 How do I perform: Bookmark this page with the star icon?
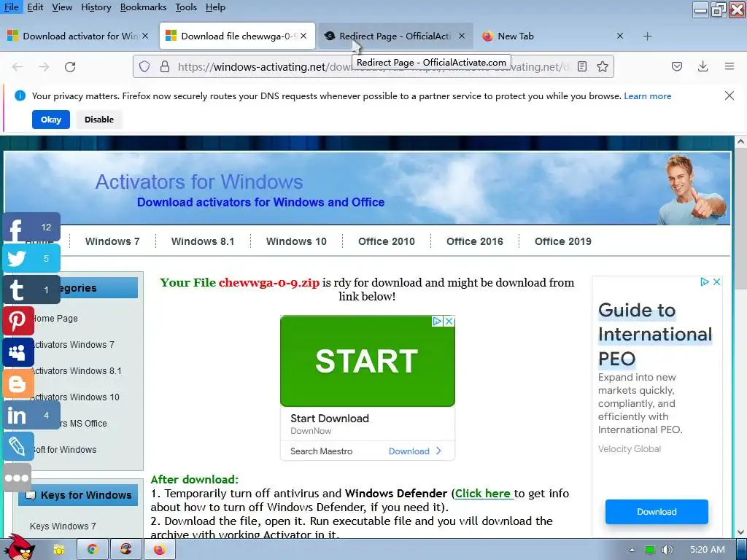[603, 66]
